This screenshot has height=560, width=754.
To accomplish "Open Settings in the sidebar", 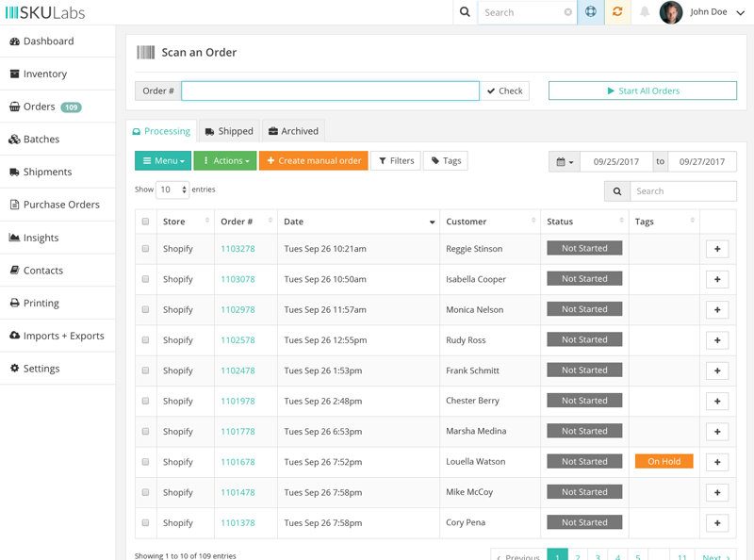I will (57, 369).
